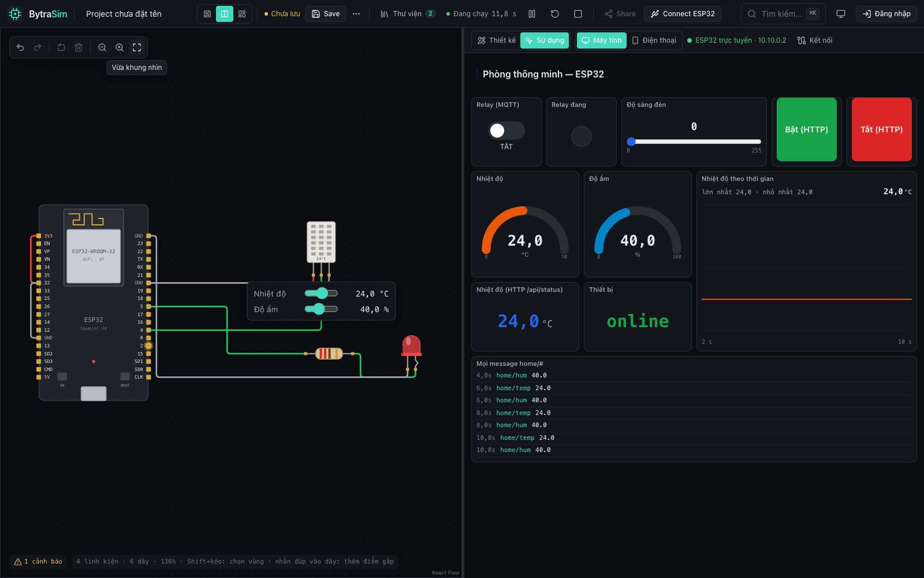Click the green Bật (HTTP) button

807,129
